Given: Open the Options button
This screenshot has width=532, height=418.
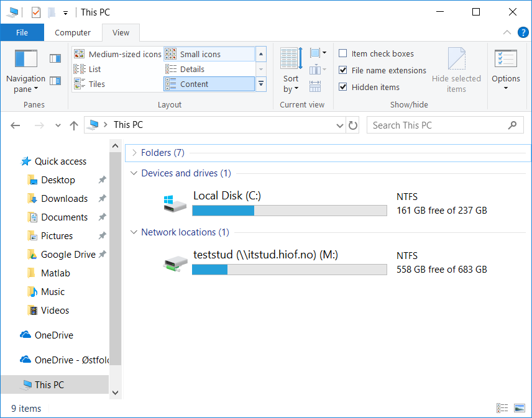Looking at the screenshot, I should click(506, 71).
